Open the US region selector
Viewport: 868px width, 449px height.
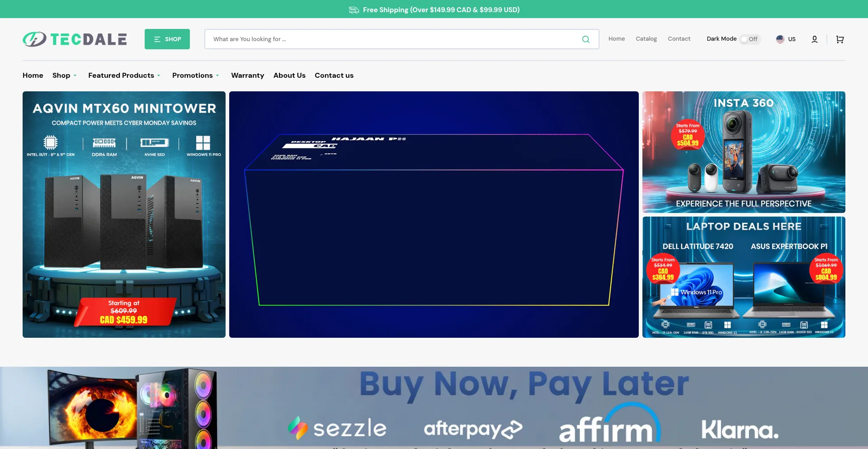point(786,39)
